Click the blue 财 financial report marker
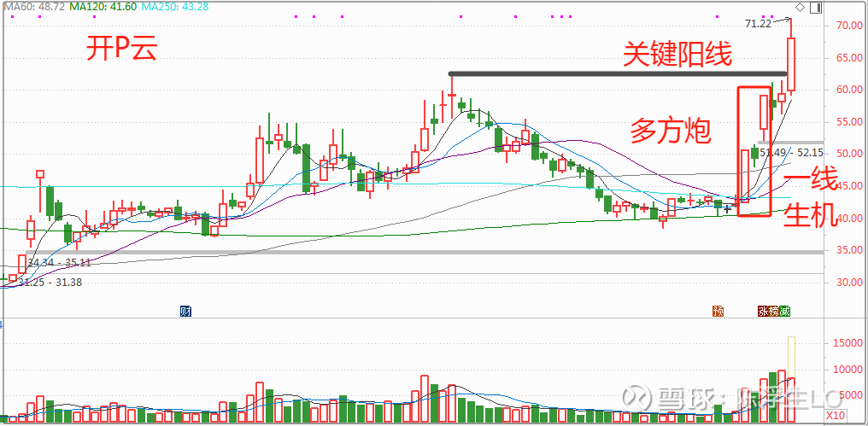The width and height of the screenshot is (868, 426). [x=185, y=311]
